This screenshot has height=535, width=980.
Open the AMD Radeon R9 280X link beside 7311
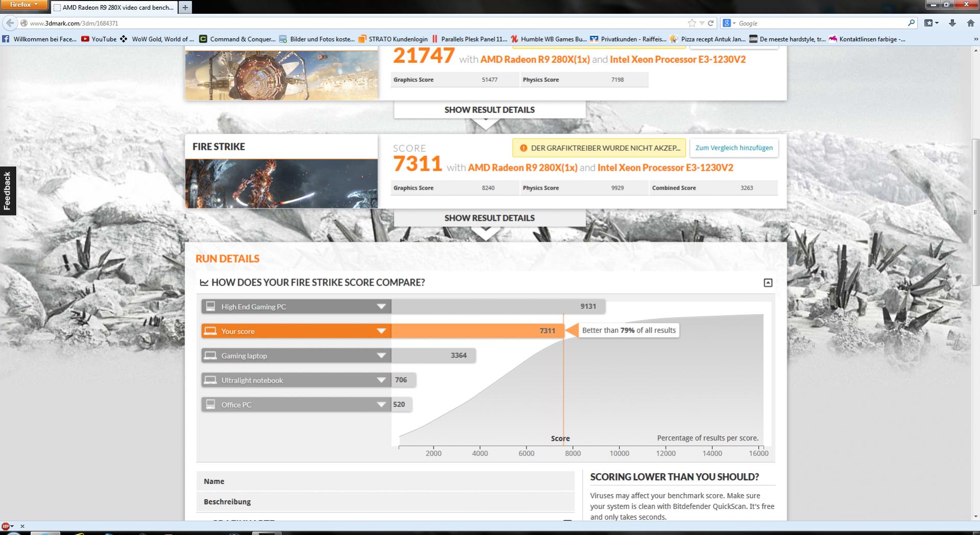pyautogui.click(x=523, y=168)
